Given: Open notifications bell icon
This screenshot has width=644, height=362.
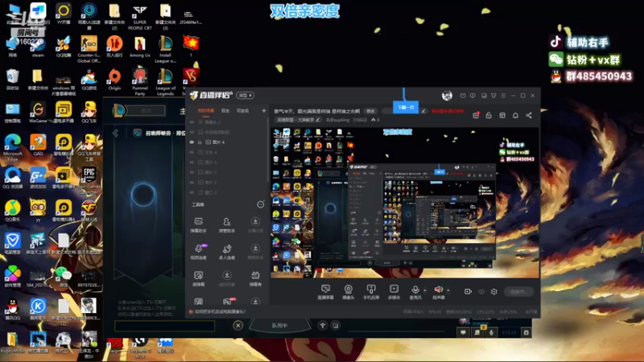Looking at the screenshot, I should point(515,115).
